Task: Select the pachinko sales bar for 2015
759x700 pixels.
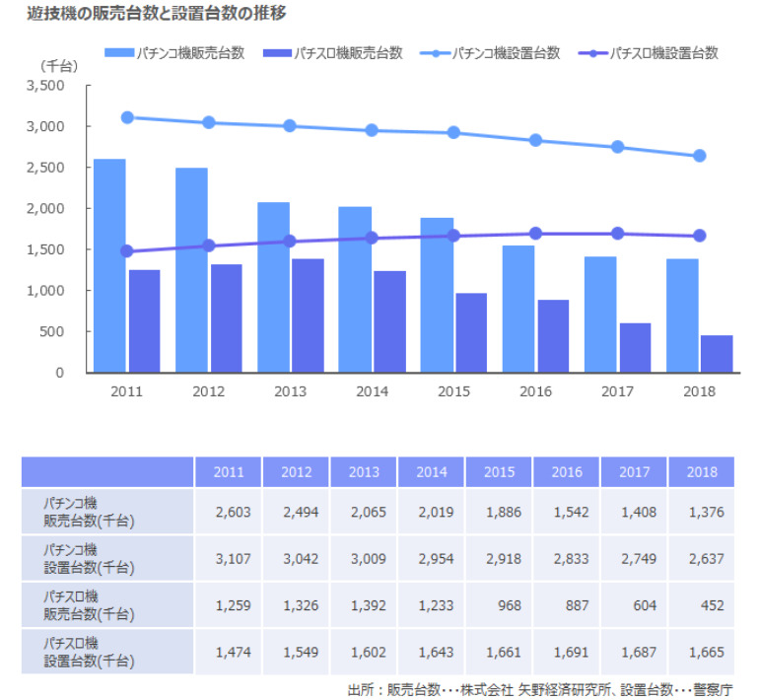Action: click(x=437, y=296)
